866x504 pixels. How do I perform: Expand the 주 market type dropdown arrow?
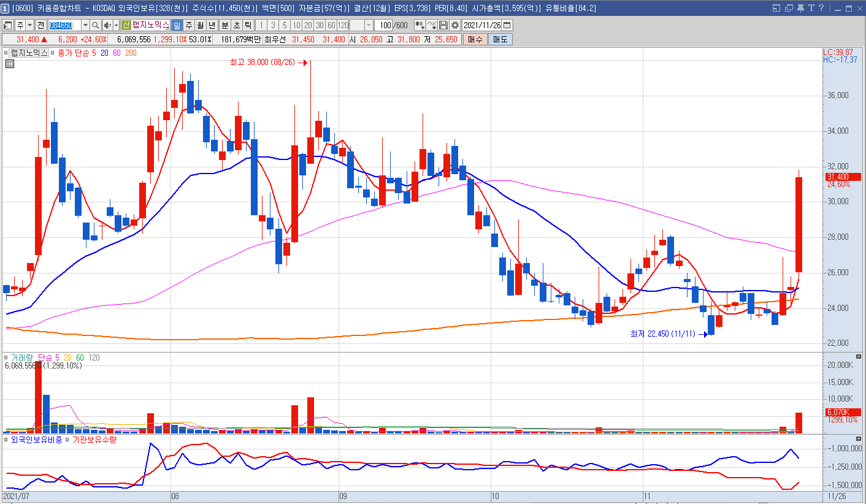click(29, 25)
